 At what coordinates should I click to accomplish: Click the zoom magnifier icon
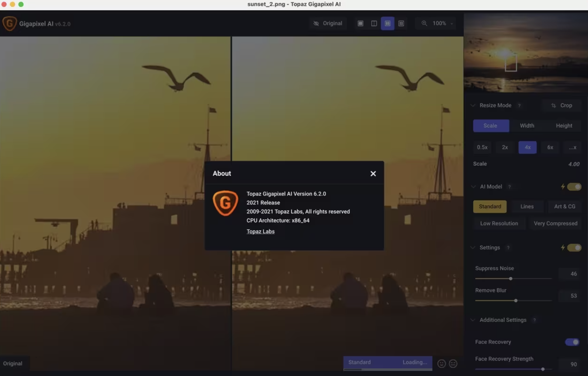coord(424,23)
